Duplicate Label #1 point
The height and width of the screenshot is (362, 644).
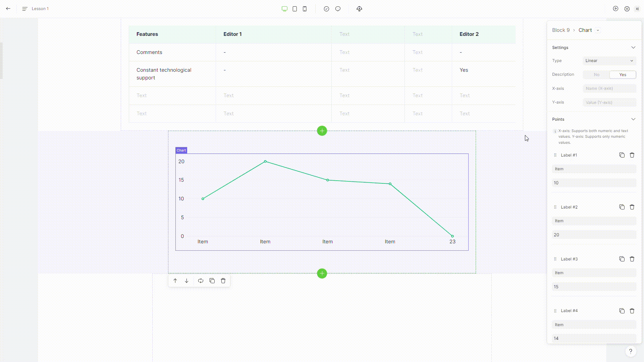pos(622,155)
